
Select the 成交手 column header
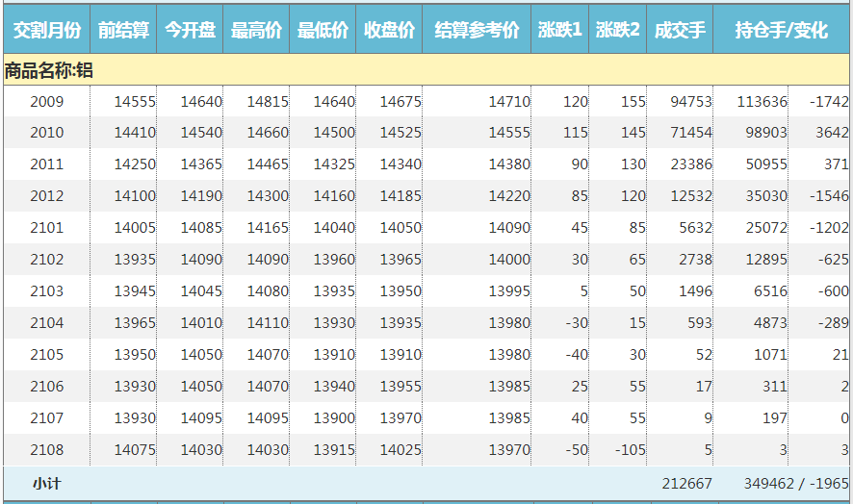pyautogui.click(x=680, y=31)
